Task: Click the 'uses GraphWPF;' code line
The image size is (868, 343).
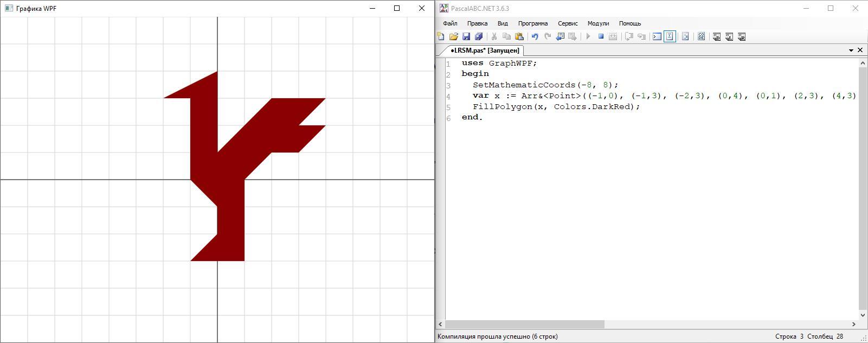Action: [499, 63]
